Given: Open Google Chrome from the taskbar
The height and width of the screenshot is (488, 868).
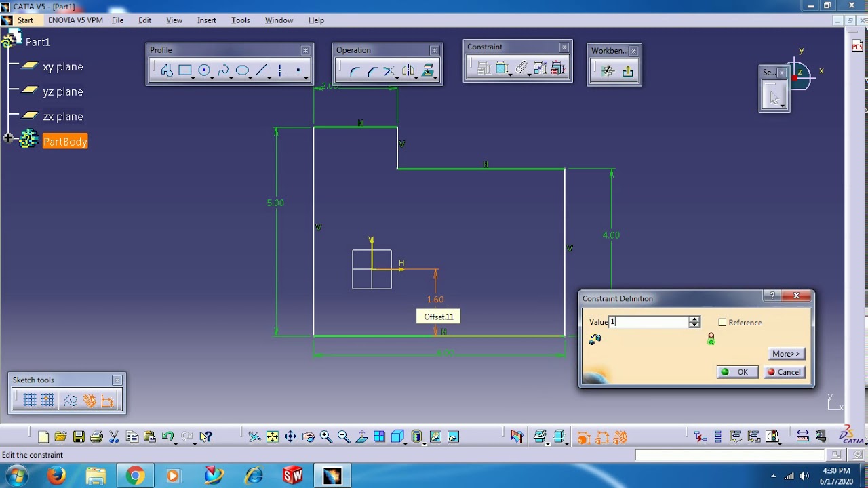Looking at the screenshot, I should click(x=135, y=476).
